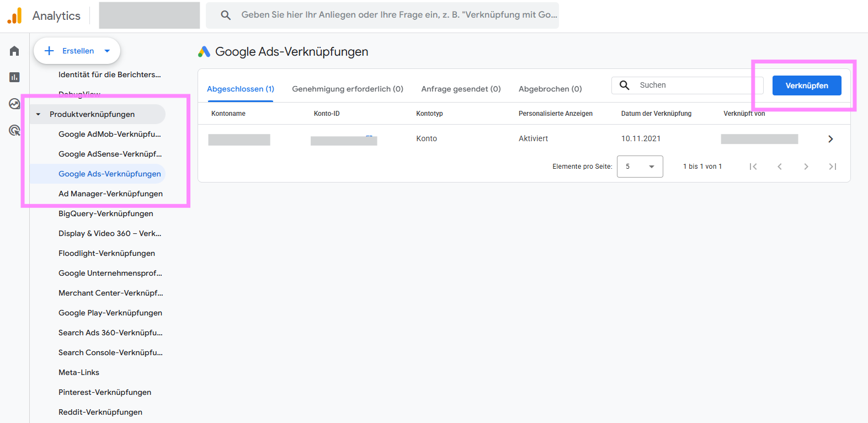
Task: Click the top Analytics search input
Action: coord(382,15)
